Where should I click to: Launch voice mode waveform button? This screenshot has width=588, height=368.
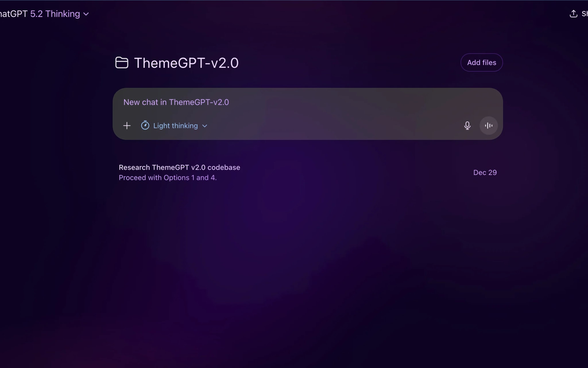488,126
